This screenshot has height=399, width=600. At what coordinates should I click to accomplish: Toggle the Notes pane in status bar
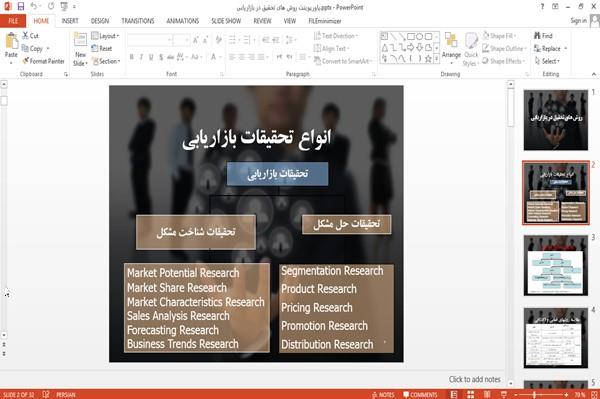(x=383, y=394)
